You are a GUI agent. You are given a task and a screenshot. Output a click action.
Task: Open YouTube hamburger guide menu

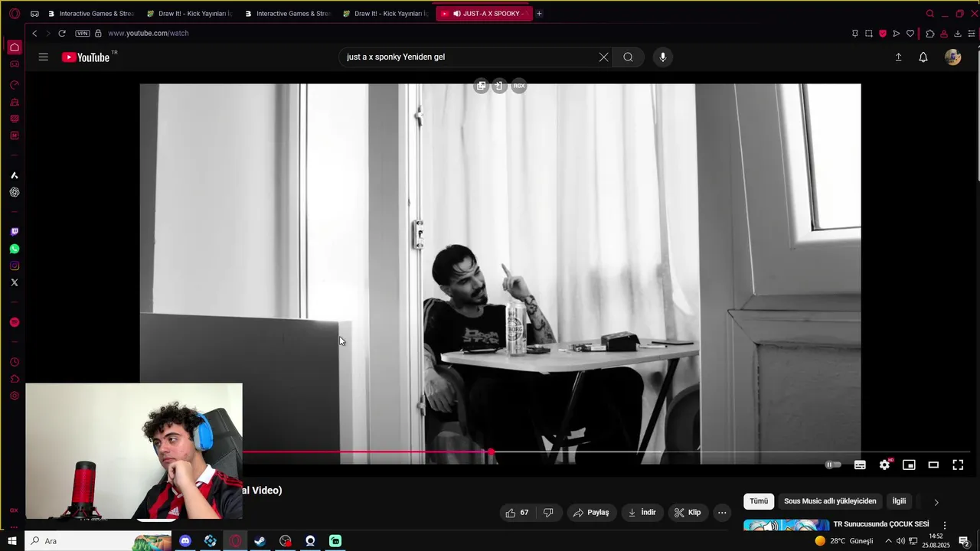pos(44,57)
